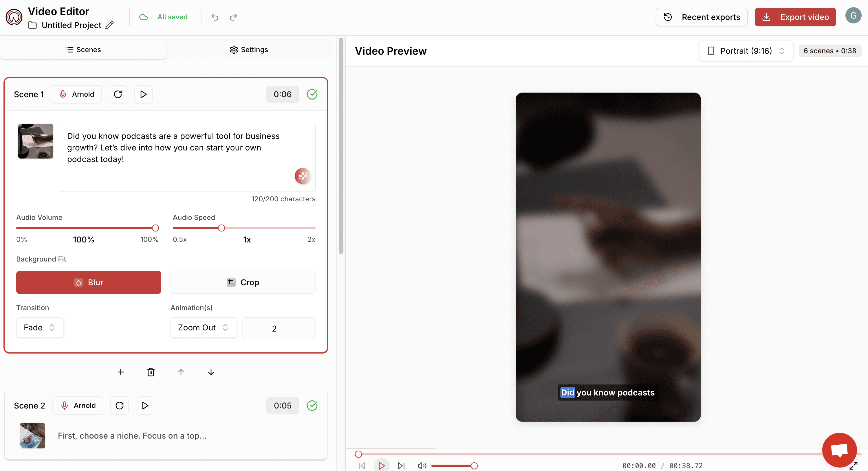Adjust the Audio Volume slider handle
868x471 pixels.
[x=155, y=228]
